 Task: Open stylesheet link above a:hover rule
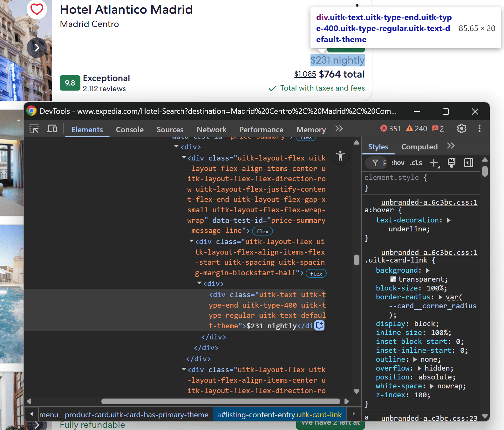tap(429, 202)
